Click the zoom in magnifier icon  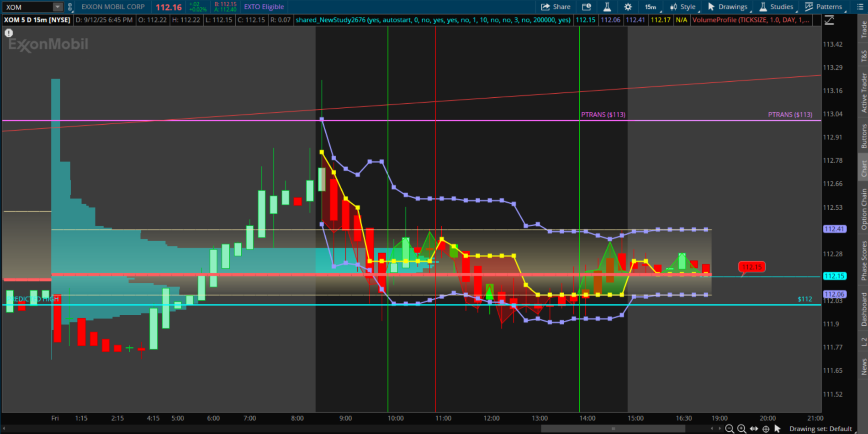741,429
